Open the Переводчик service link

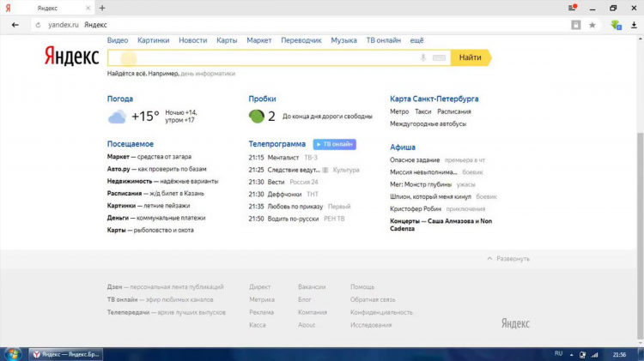(301, 40)
